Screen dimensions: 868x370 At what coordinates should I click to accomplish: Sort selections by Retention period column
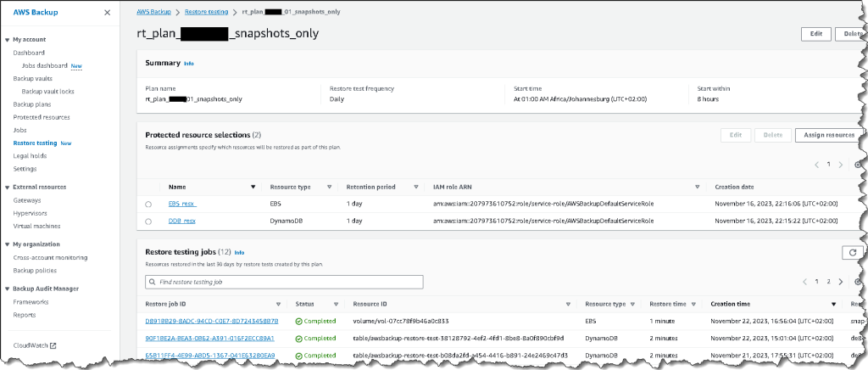[415, 188]
